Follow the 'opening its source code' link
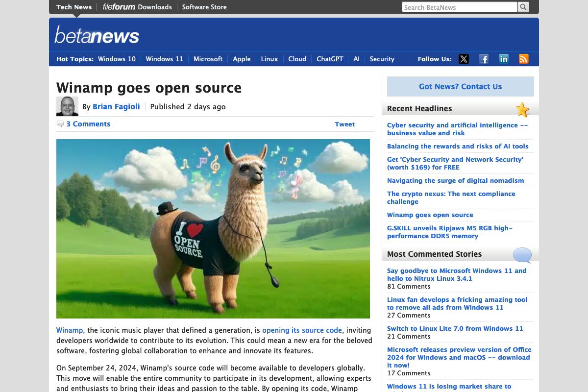This screenshot has height=392, width=588. tap(302, 330)
